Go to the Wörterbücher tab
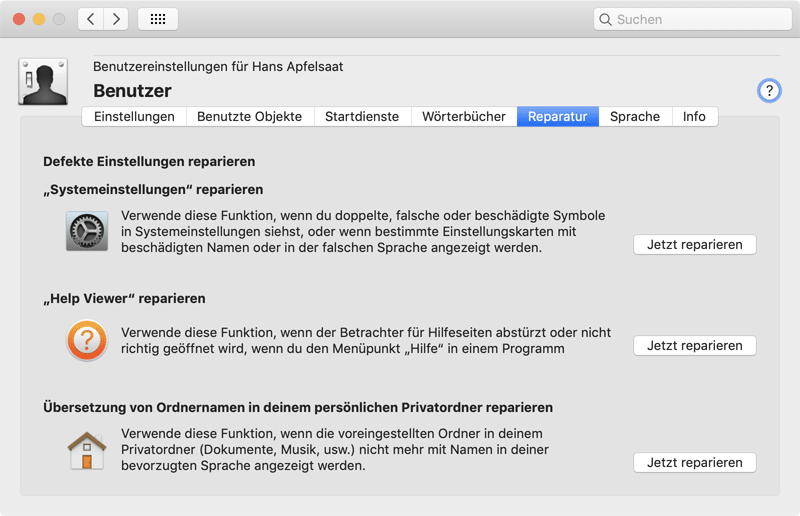Viewport: 800px width, 516px height. (x=464, y=116)
